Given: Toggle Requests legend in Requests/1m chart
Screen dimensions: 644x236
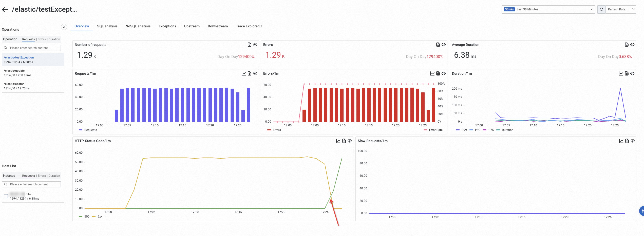Looking at the screenshot, I should (88, 130).
